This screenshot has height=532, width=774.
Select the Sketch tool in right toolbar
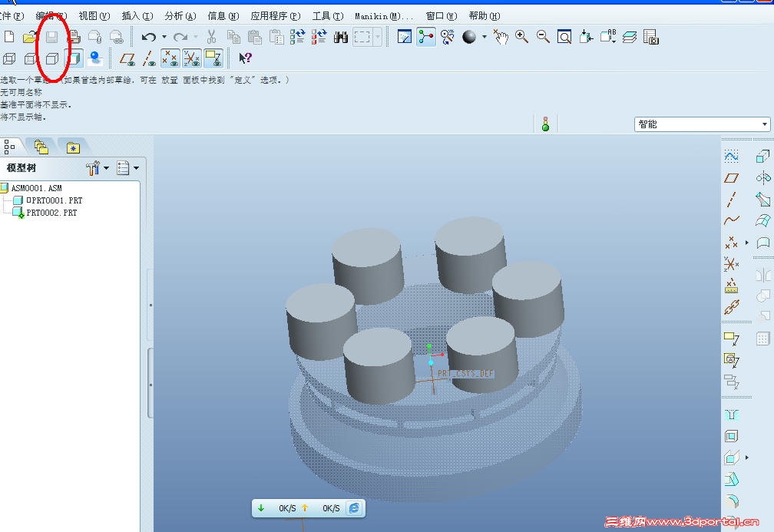tap(731, 157)
